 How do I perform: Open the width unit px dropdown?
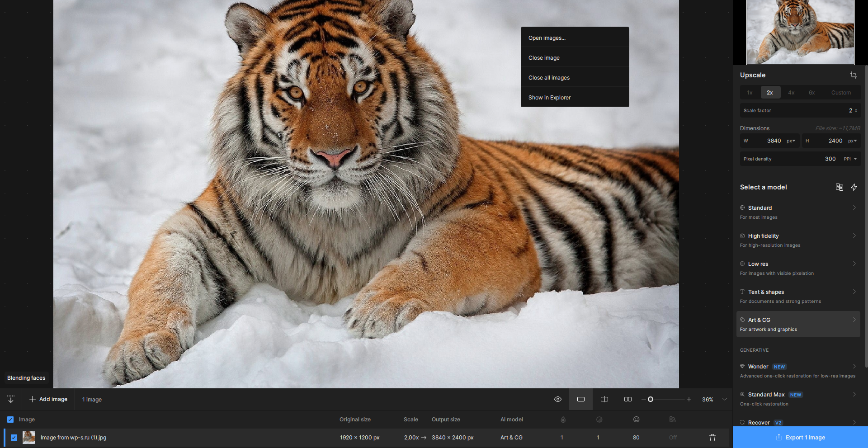791,141
